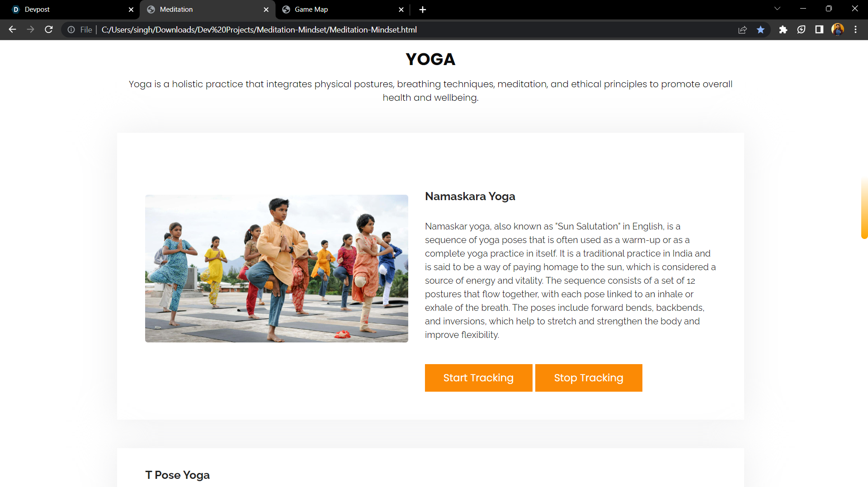The image size is (868, 487).
Task: Close the Meditation tab
Action: pos(266,9)
